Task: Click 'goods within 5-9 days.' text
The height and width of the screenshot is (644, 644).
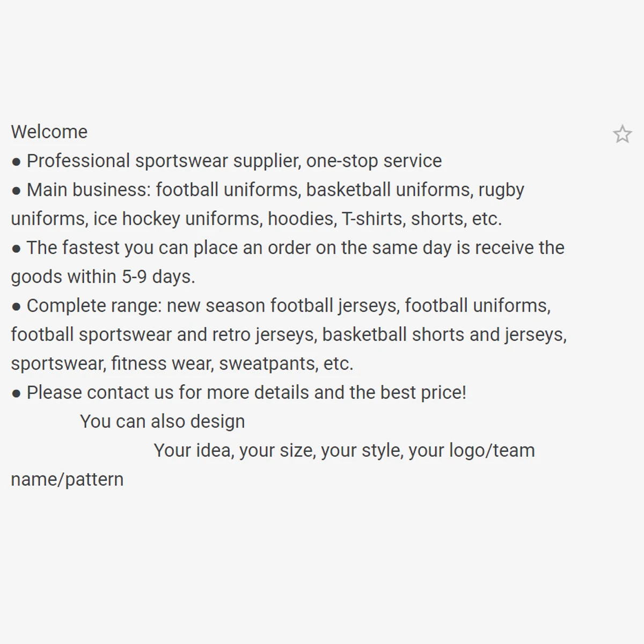Action: pos(103,277)
